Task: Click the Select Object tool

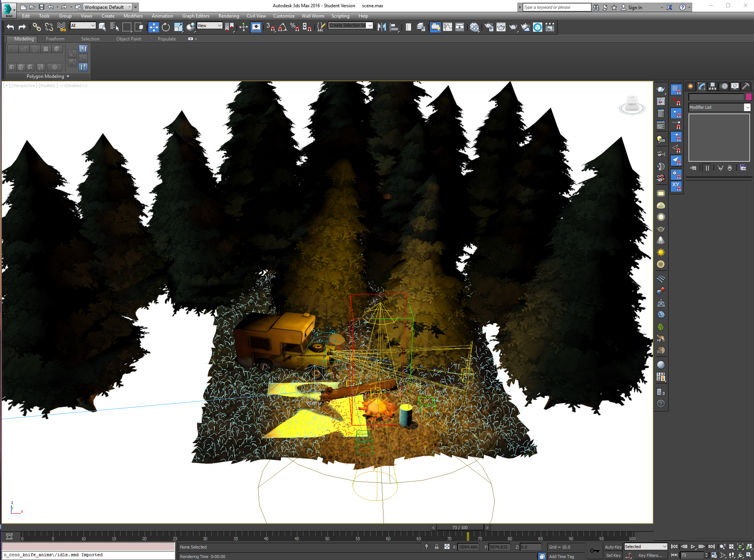Action: (102, 27)
